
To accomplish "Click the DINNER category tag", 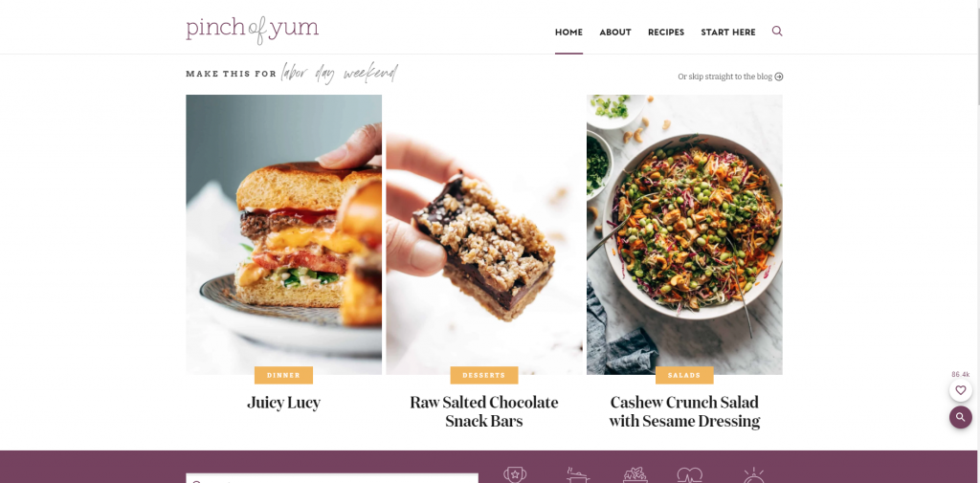I will click(283, 375).
